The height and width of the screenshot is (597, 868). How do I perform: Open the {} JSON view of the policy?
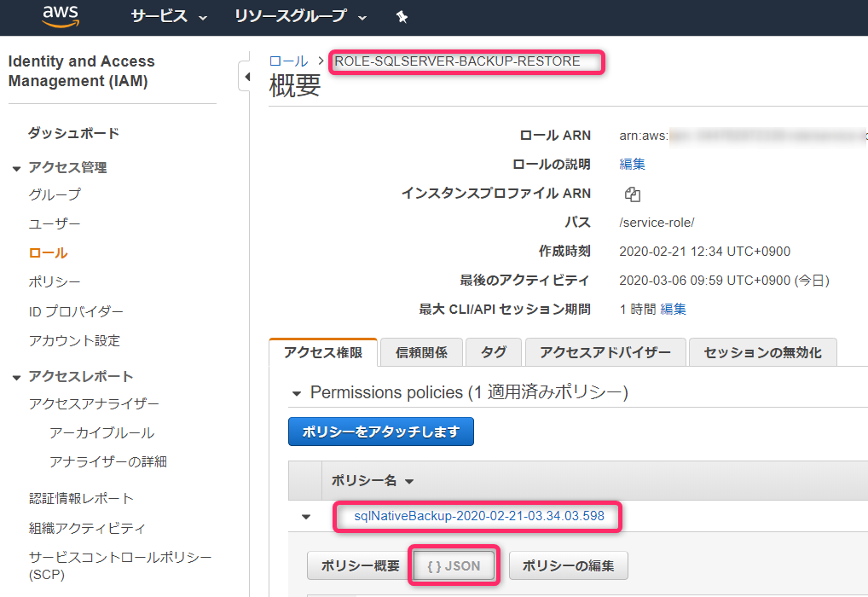[x=453, y=565]
